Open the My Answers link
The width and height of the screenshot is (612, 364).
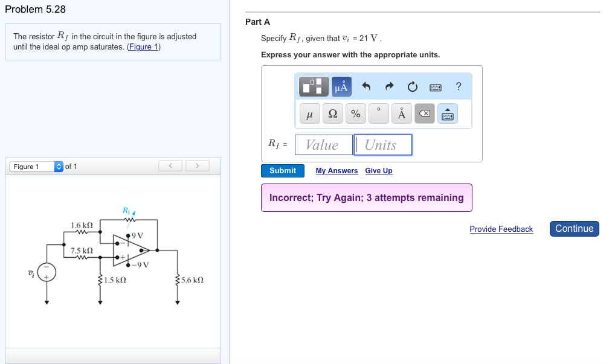point(337,171)
